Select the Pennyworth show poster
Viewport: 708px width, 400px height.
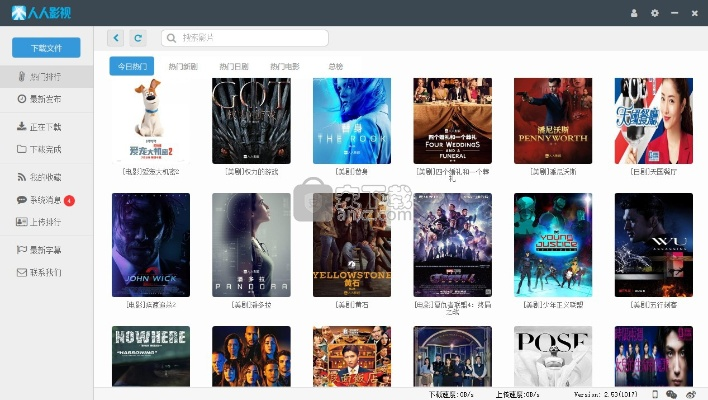tap(553, 120)
